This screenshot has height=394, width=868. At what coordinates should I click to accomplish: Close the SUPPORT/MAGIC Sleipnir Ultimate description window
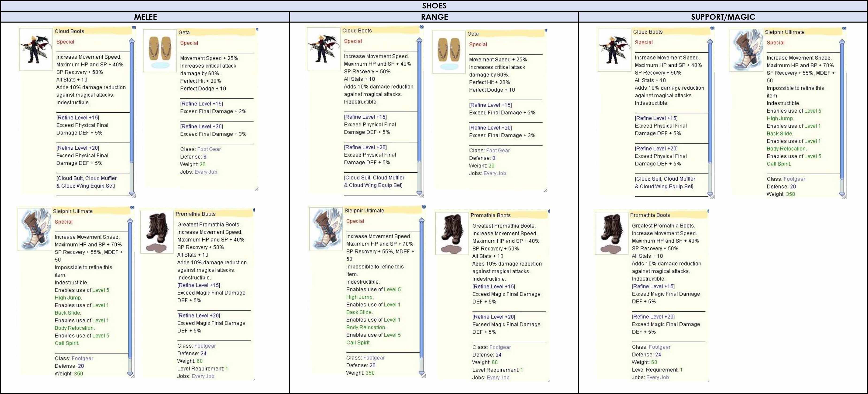844,29
